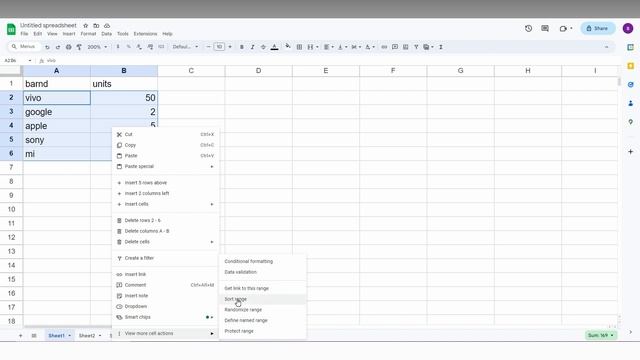640x360 pixels.
Task: Open the text wrapping dropdown
Action: click(356, 47)
